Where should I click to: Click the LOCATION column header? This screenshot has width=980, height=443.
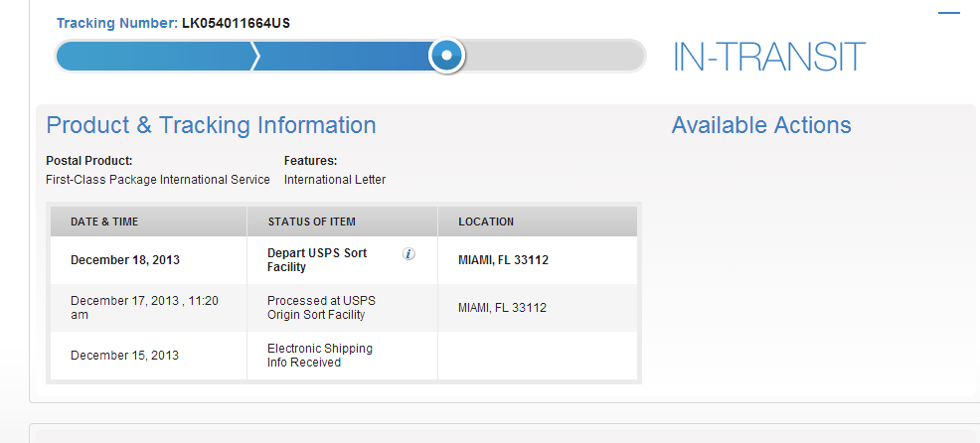tap(486, 221)
